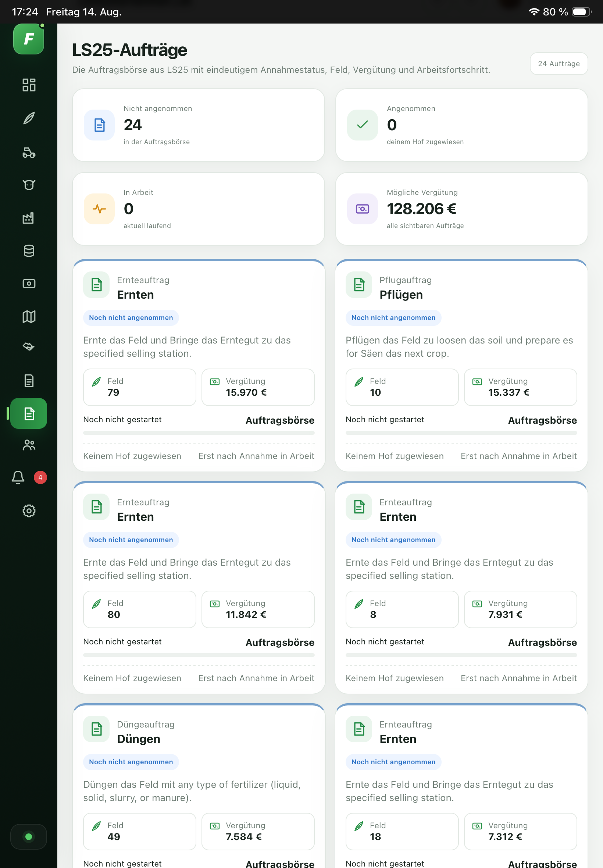Tap the Düngeauftrag document icon
Viewport: 603px width, 868px height.
click(x=96, y=729)
